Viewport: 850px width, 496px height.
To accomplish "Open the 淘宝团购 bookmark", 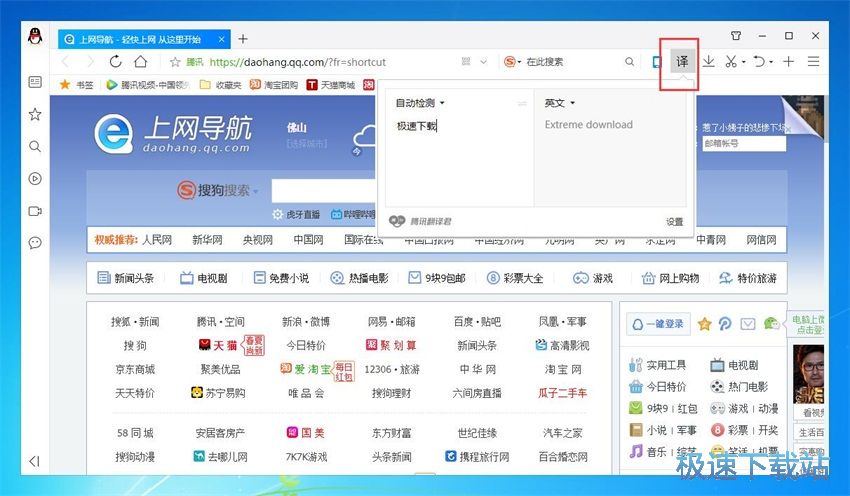I will [274, 85].
